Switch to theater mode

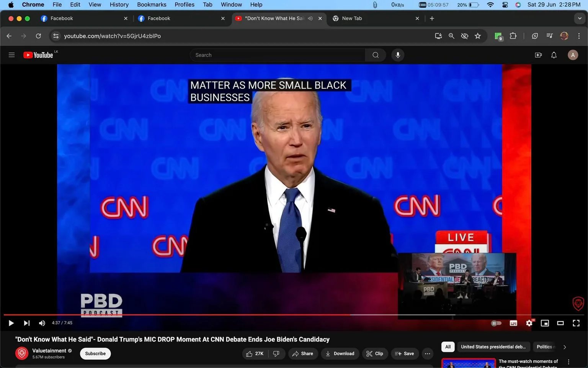click(x=560, y=323)
